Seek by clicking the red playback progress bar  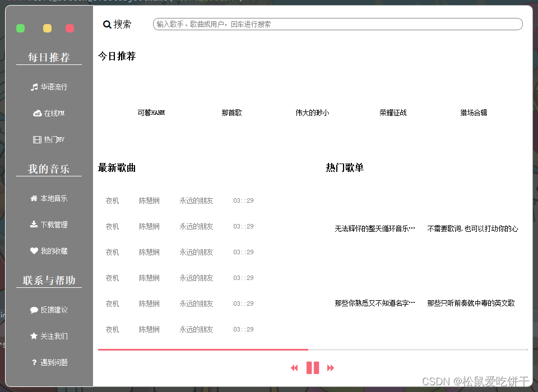[x=203, y=349]
